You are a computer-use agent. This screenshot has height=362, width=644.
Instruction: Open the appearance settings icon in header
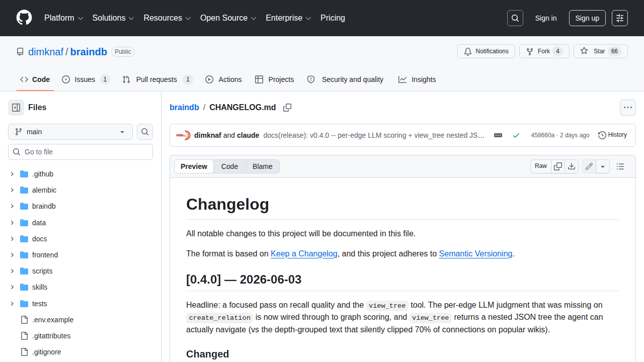pyautogui.click(x=620, y=18)
